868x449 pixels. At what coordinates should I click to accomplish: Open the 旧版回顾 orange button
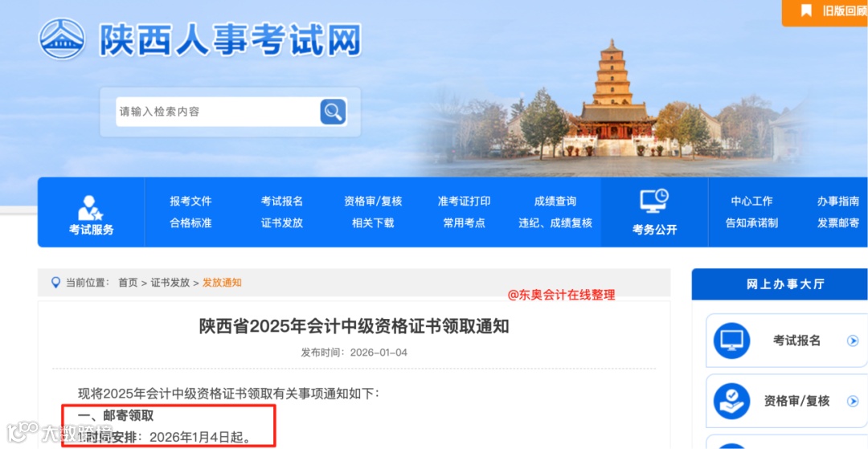[x=825, y=12]
